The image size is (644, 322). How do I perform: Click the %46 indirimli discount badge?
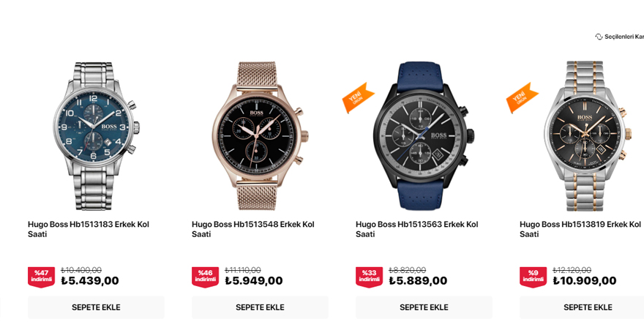(205, 277)
